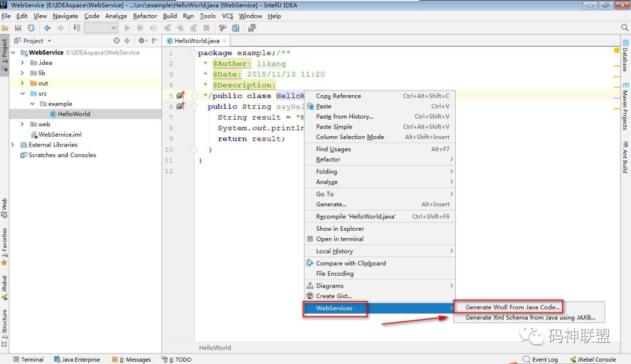Expand the out folder
Viewport: 631px width, 364px height.
coord(23,83)
